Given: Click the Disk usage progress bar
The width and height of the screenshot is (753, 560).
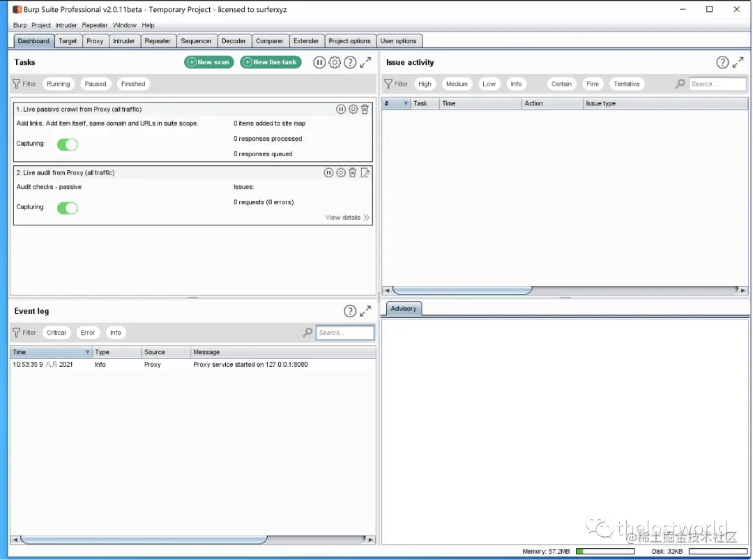Looking at the screenshot, I should point(718,552).
